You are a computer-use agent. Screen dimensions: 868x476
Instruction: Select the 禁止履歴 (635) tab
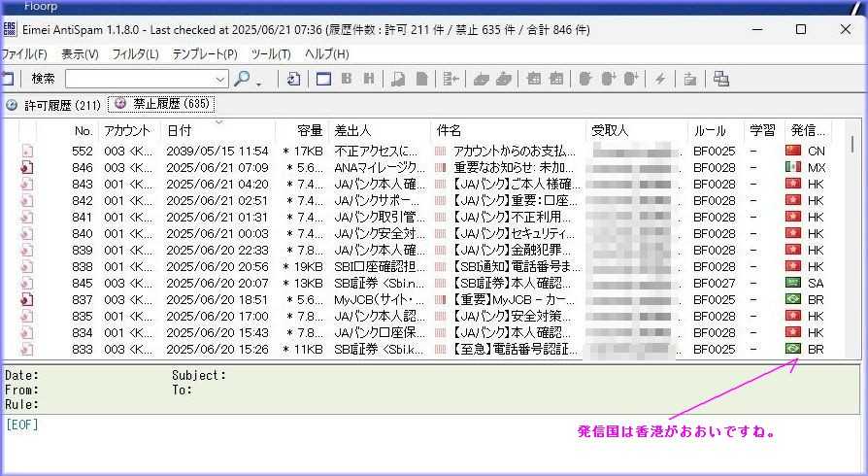(161, 104)
